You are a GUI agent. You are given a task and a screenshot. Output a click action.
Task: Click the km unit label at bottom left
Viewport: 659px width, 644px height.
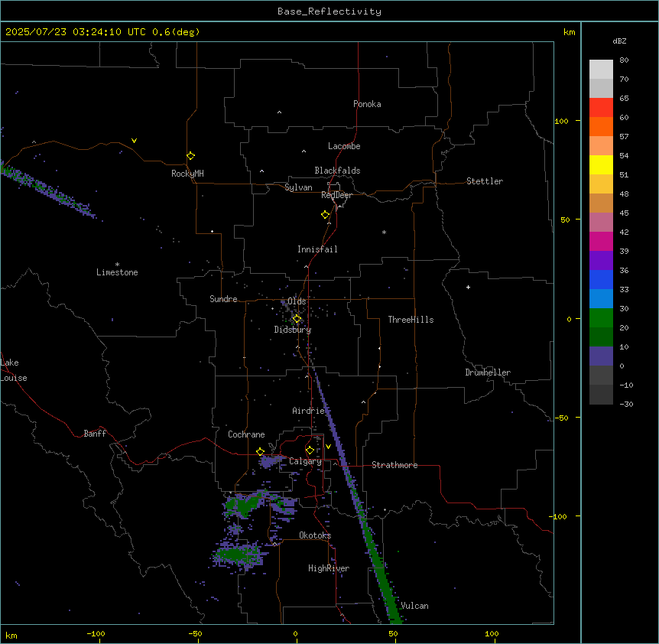click(11, 636)
